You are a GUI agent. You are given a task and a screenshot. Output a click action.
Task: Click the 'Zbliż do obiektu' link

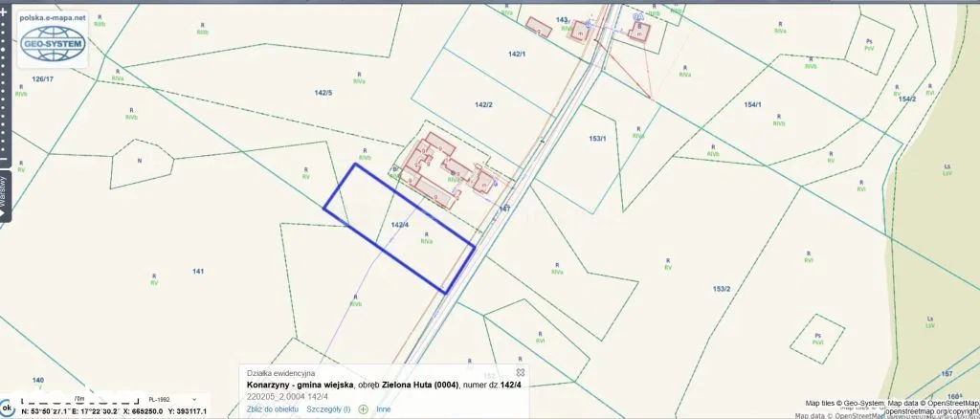point(273,409)
